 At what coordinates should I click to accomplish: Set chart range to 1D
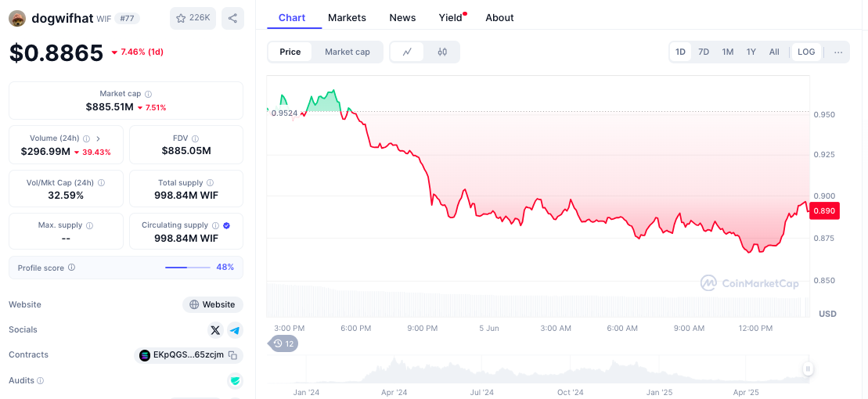click(x=680, y=52)
